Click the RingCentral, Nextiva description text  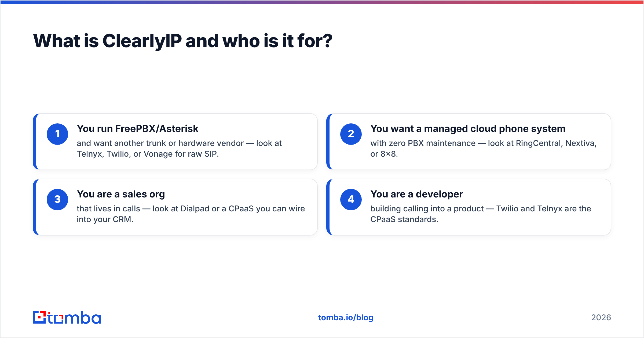(484, 149)
